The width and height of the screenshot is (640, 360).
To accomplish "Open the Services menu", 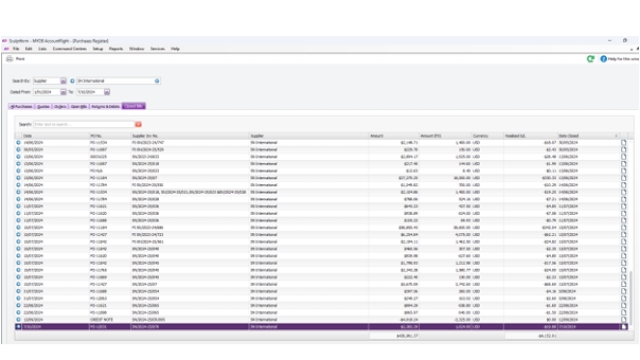I will 158,49.
